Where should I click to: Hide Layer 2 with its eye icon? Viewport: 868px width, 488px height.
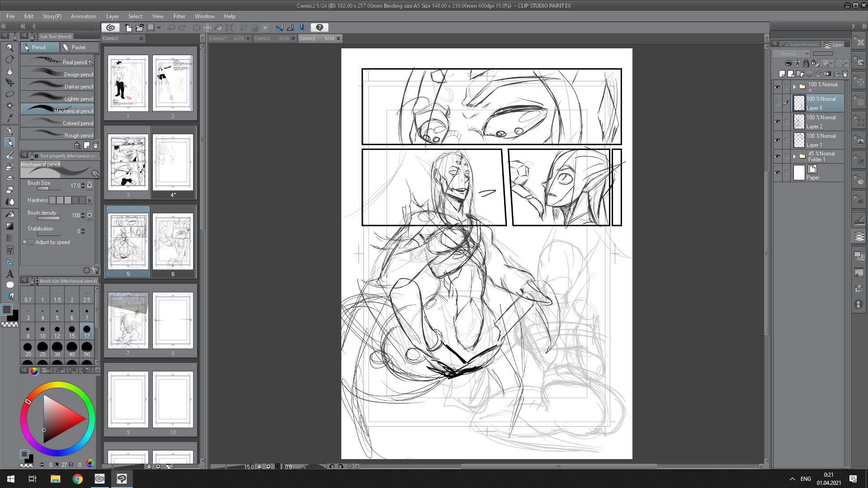pyautogui.click(x=777, y=122)
